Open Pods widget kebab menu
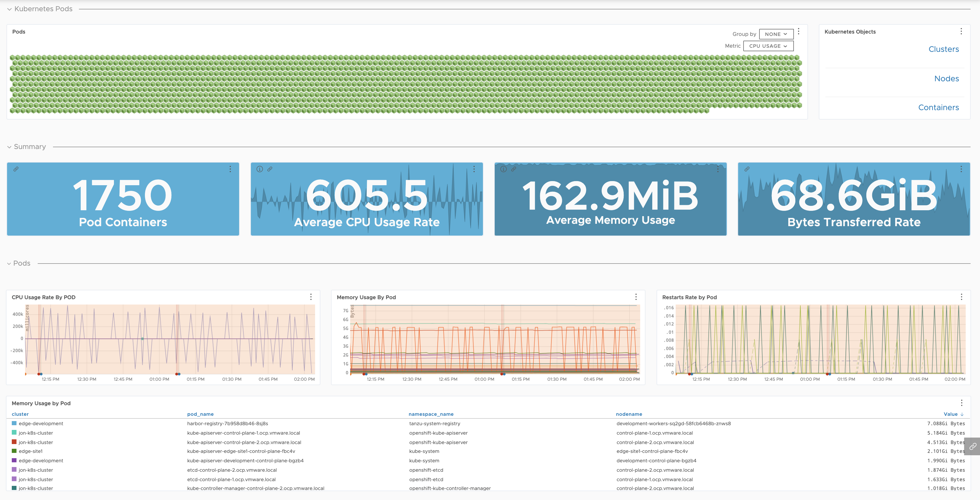 [799, 32]
